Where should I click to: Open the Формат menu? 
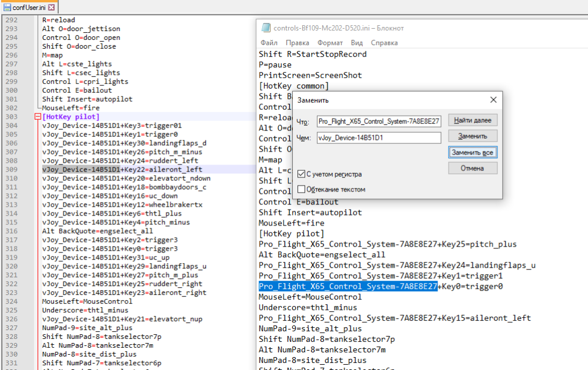tap(330, 43)
